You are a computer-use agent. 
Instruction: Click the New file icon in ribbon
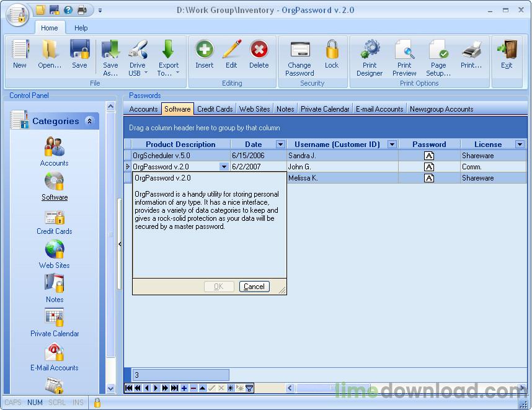click(x=20, y=53)
